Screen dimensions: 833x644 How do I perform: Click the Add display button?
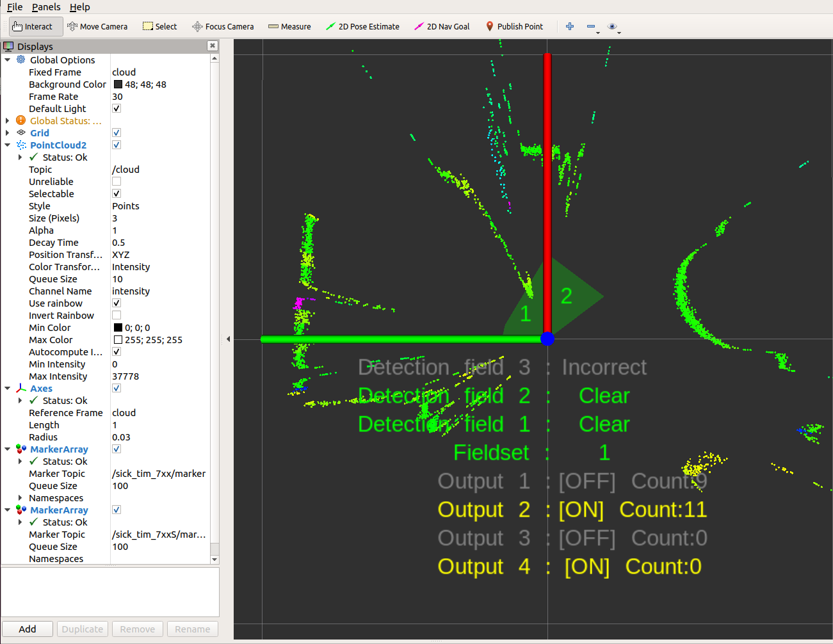[x=28, y=629]
